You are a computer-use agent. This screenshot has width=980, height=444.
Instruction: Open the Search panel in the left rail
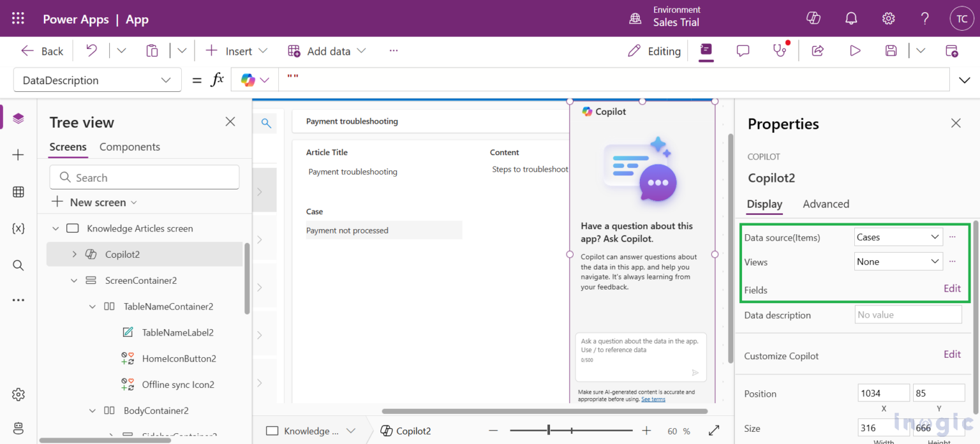coord(18,264)
